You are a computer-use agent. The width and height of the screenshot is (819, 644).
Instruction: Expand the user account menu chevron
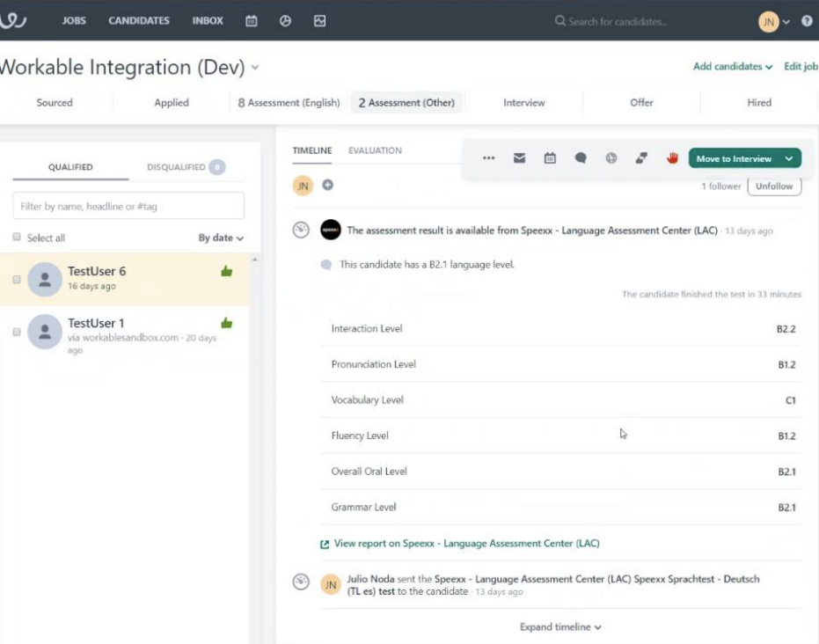coord(786,22)
